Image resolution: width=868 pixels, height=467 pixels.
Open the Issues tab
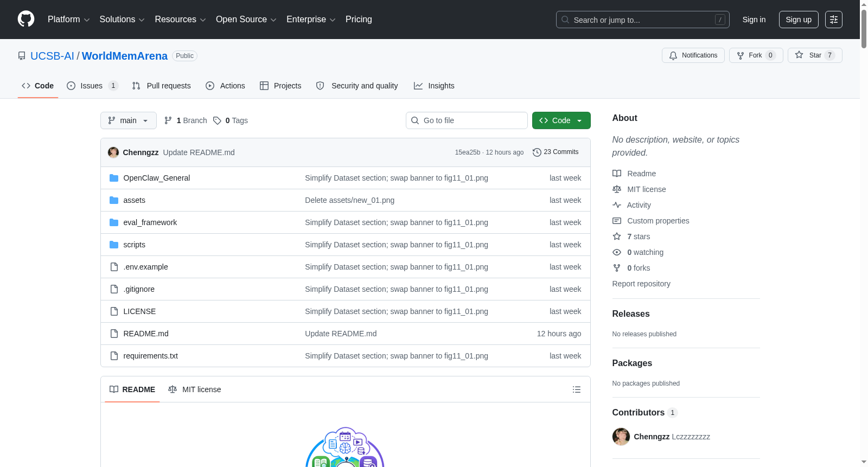(92, 86)
